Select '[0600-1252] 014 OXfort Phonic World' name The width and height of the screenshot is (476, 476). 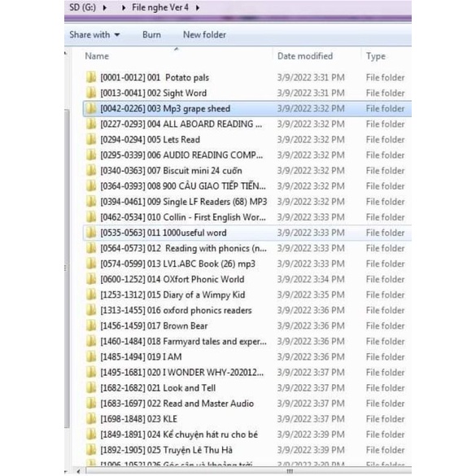[x=172, y=279]
